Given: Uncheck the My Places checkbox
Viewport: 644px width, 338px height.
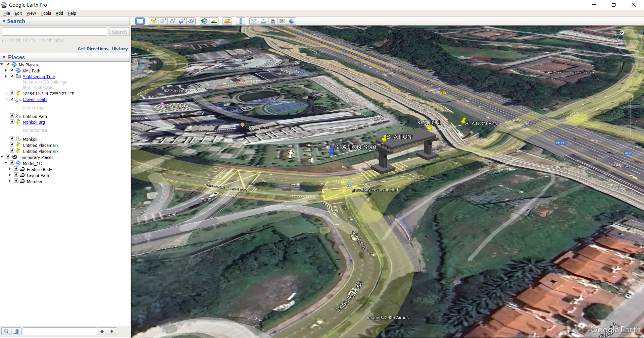Looking at the screenshot, I should 8,64.
